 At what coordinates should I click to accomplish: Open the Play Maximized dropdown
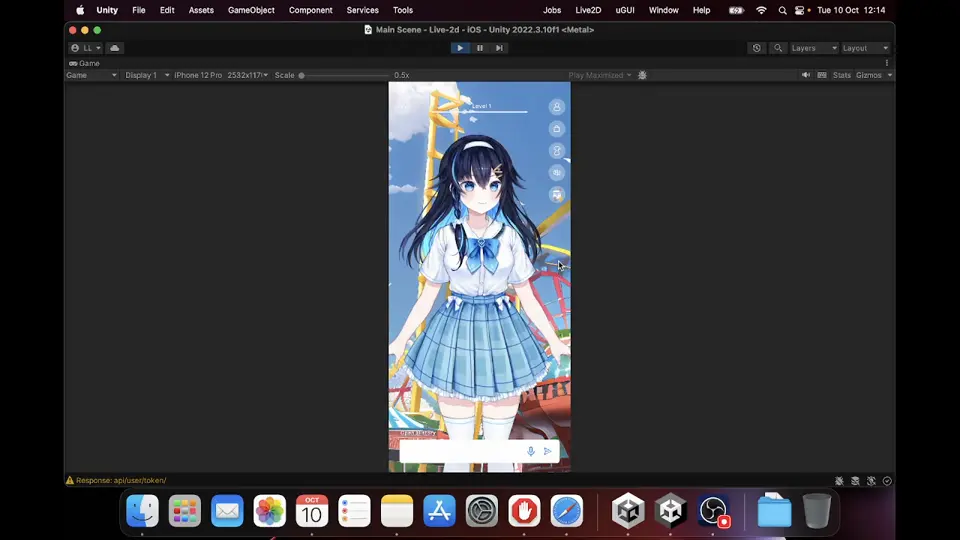click(599, 75)
